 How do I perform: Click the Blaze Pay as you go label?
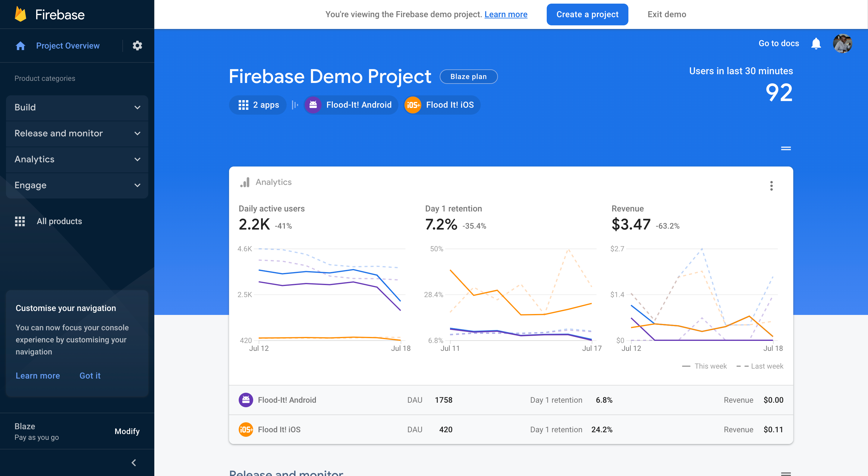(36, 431)
